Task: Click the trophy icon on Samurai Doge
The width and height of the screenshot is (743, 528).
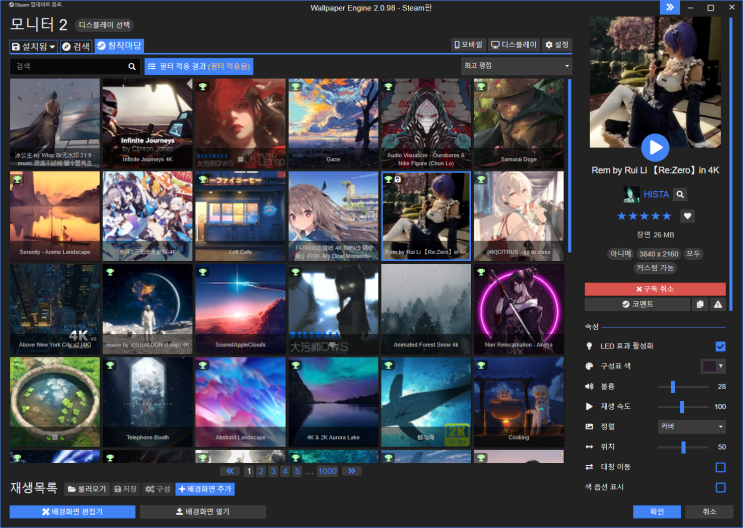Action: [x=481, y=86]
